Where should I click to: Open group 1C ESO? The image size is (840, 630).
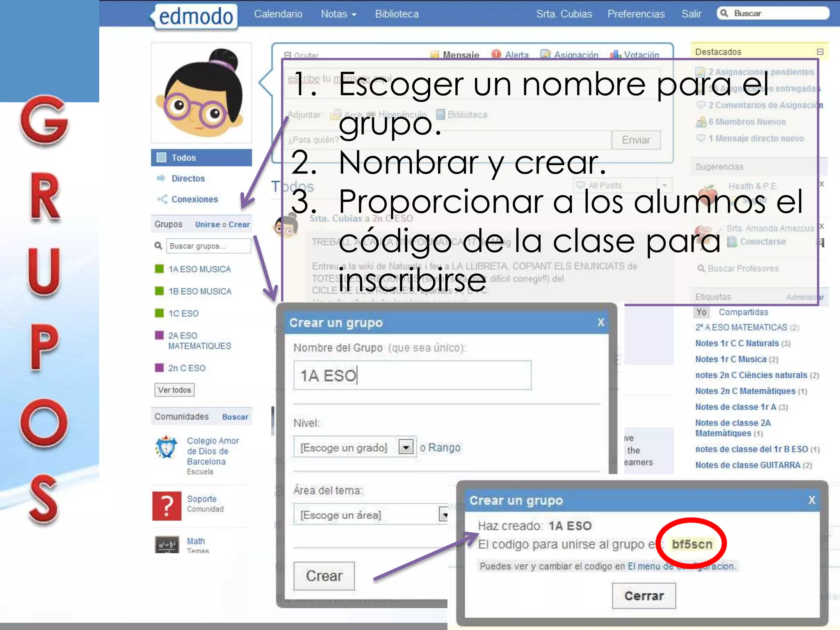click(x=183, y=313)
